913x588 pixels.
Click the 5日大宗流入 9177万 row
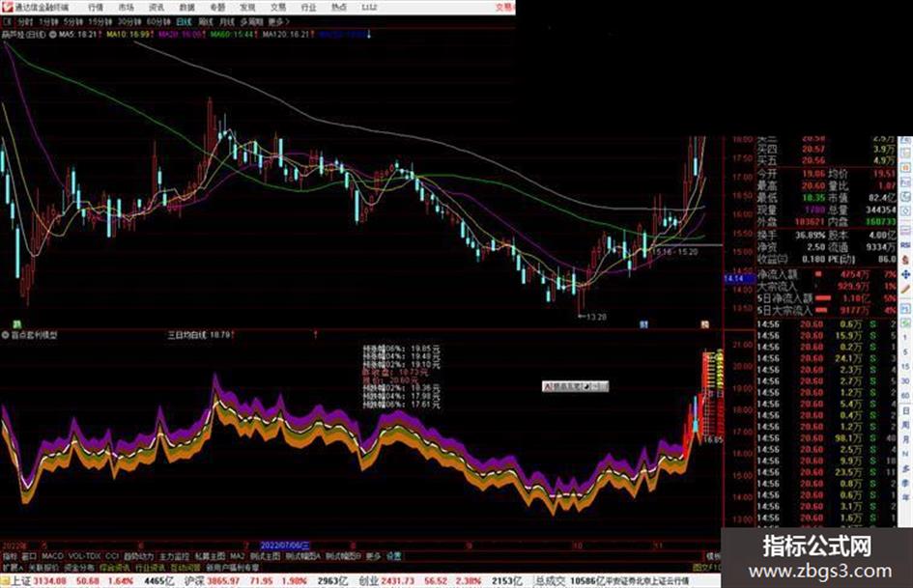coord(827,311)
